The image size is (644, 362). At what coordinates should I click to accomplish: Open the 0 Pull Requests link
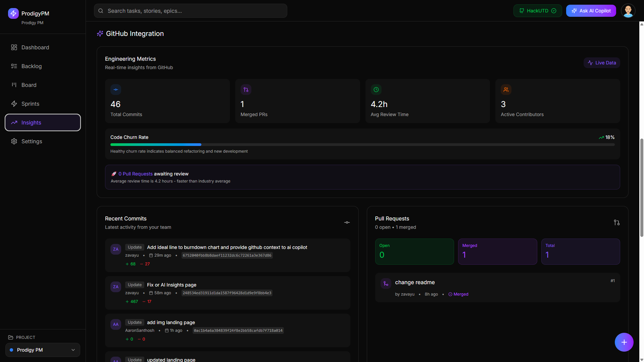(x=136, y=174)
